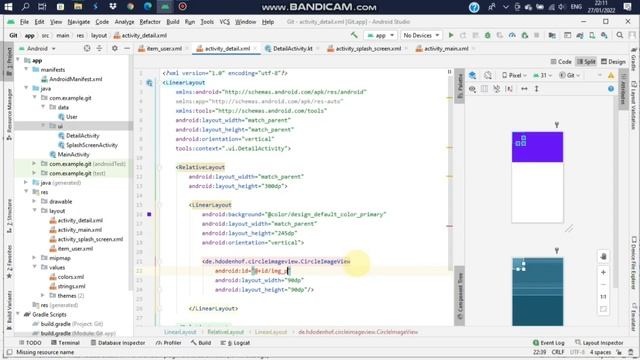Open the API 31 version dropdown

point(542,75)
